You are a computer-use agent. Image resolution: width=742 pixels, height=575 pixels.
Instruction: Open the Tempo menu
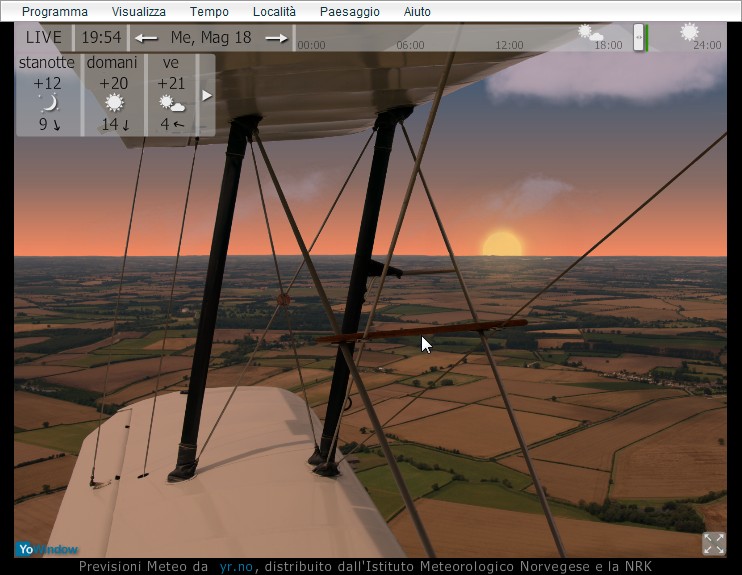point(209,12)
